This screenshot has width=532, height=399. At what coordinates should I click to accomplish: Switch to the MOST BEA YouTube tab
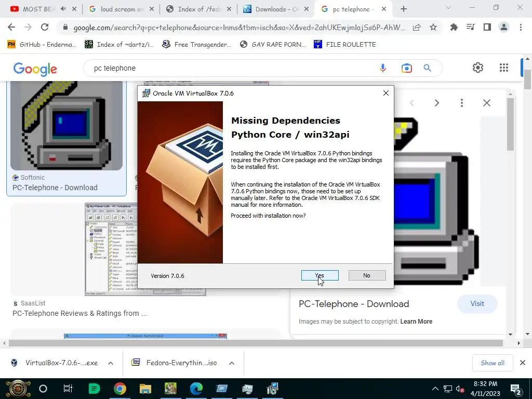pos(37,9)
